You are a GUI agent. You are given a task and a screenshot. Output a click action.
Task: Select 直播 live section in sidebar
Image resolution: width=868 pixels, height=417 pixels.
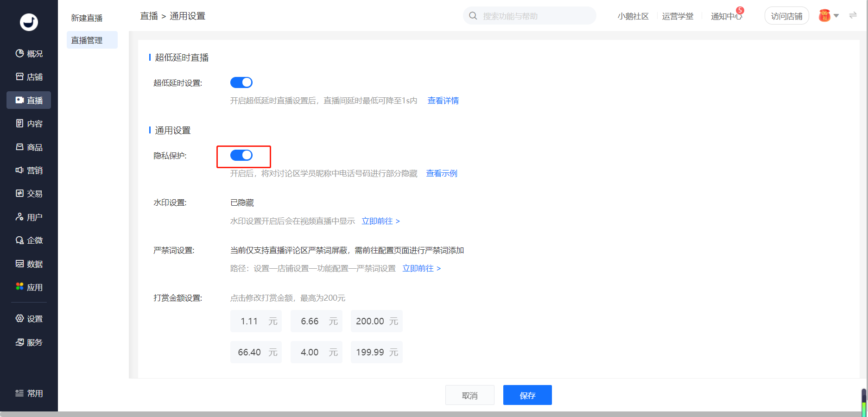29,100
